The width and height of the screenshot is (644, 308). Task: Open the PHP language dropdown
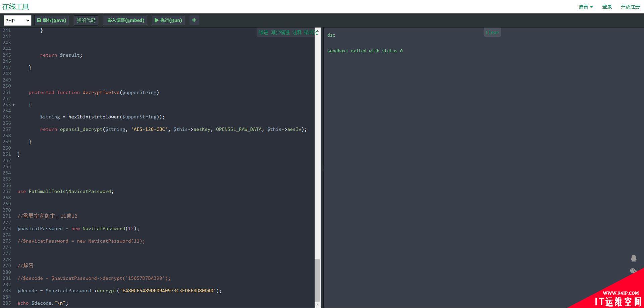[17, 20]
